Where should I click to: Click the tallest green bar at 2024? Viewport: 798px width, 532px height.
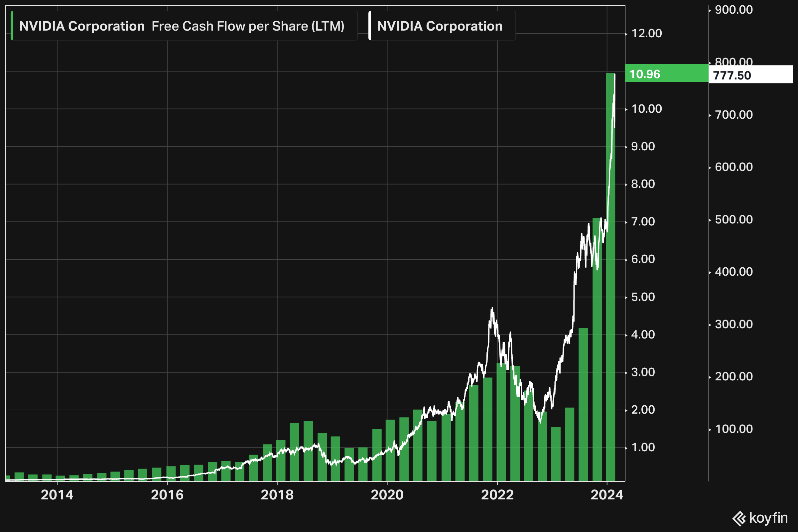click(610, 277)
